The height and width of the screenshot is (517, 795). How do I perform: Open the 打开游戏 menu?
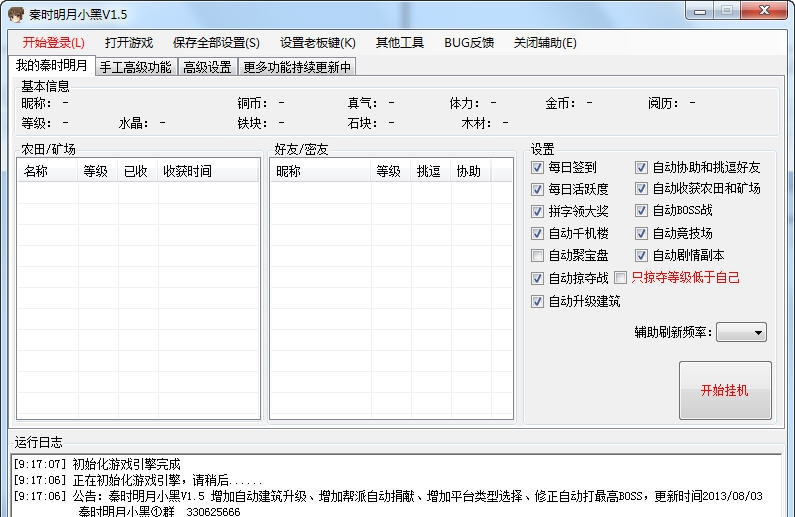click(129, 43)
